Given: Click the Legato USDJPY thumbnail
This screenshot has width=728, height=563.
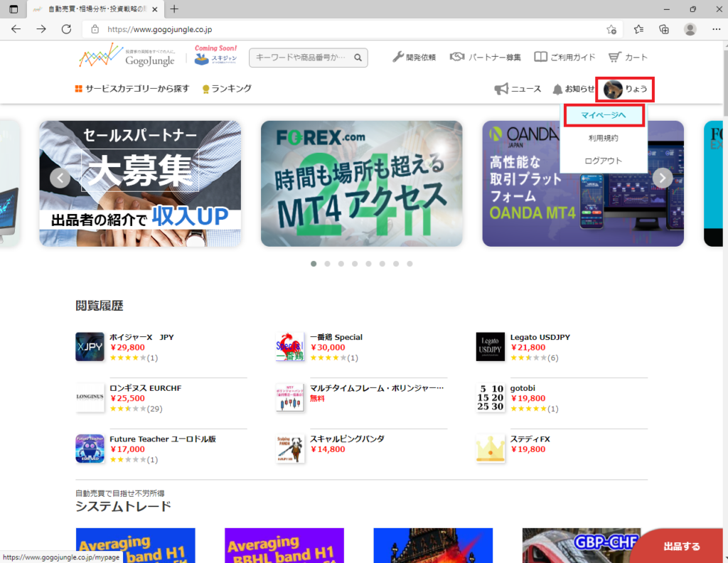Looking at the screenshot, I should (491, 347).
